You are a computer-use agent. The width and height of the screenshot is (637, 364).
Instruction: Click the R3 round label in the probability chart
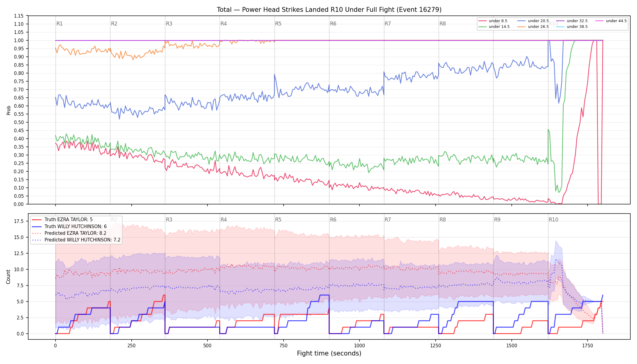[169, 24]
